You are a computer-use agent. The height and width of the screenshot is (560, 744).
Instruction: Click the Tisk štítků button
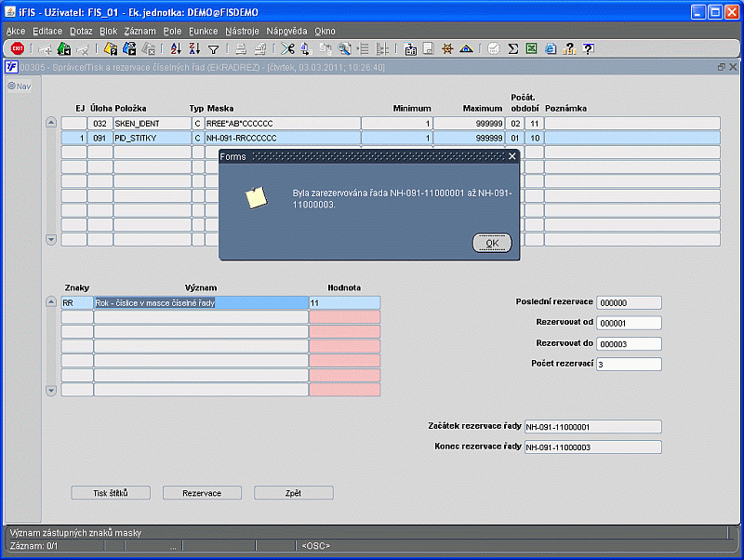coord(111,493)
